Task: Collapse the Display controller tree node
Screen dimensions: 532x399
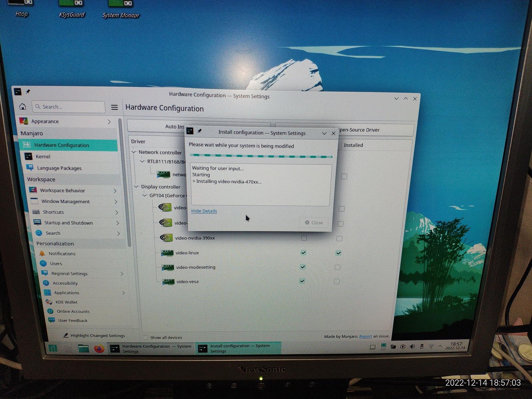Action: point(136,187)
